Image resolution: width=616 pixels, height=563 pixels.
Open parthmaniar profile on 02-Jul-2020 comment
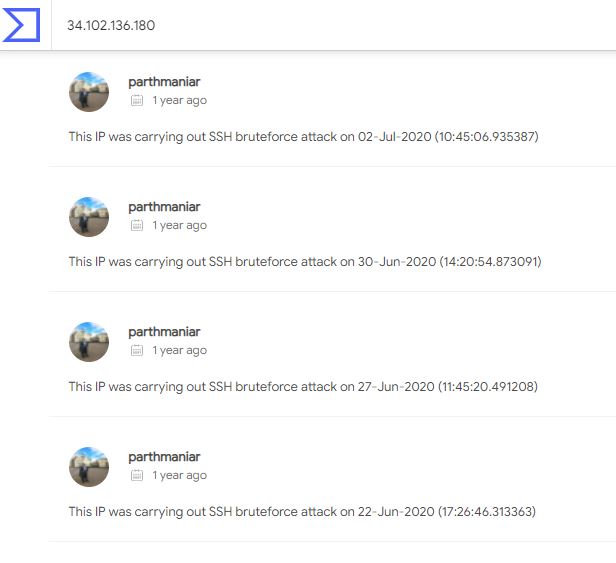tap(164, 82)
